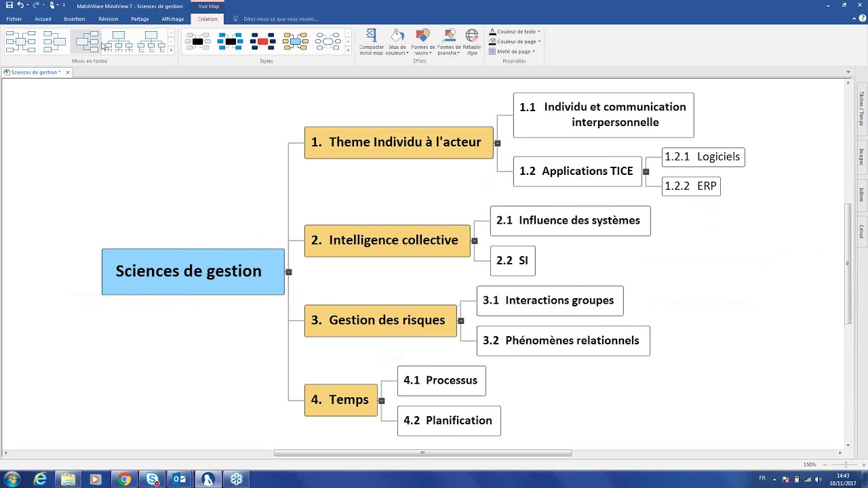This screenshot has height=488, width=868.
Task: Select node 3.1 Interactions groupes
Action: click(550, 301)
